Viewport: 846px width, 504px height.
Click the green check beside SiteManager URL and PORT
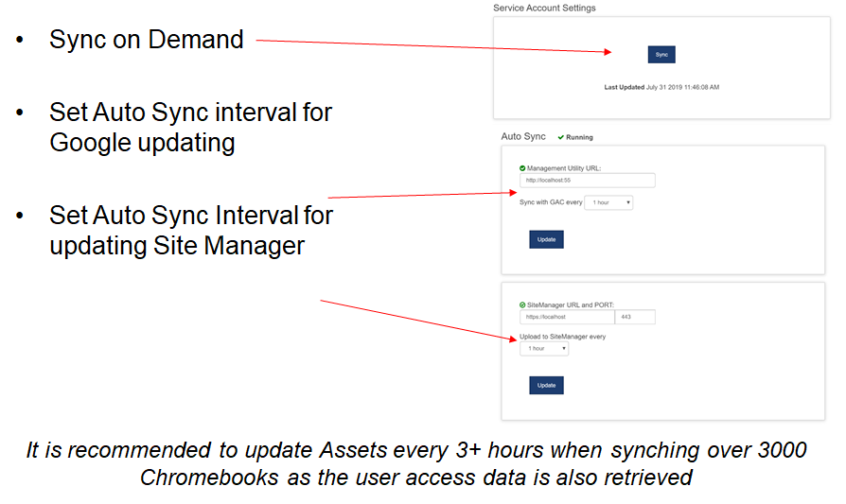coord(522,304)
